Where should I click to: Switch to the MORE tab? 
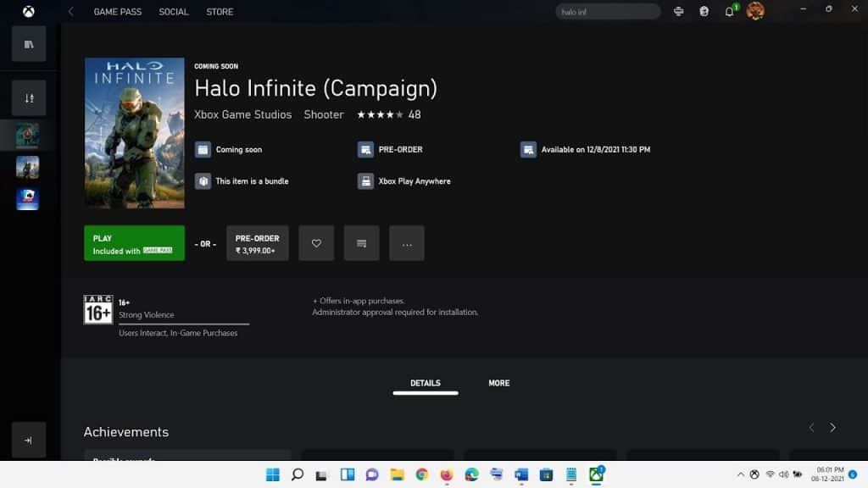tap(498, 383)
